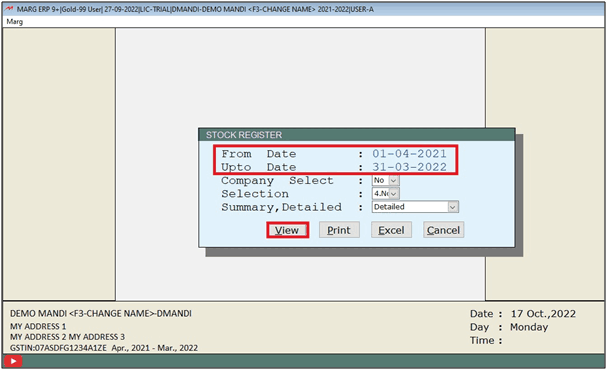Open the red YouTube play icon
Image resolution: width=608 pixels, height=370 pixels.
(x=13, y=361)
